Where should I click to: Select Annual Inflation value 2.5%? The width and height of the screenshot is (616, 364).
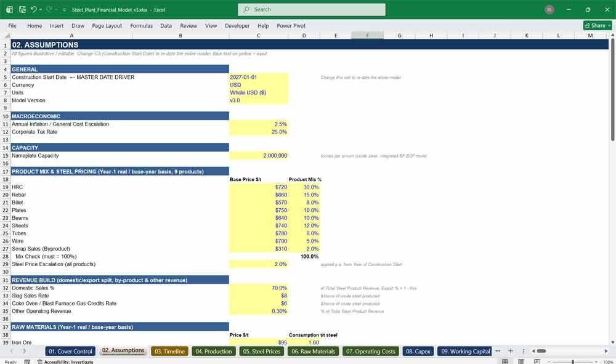coord(259,124)
